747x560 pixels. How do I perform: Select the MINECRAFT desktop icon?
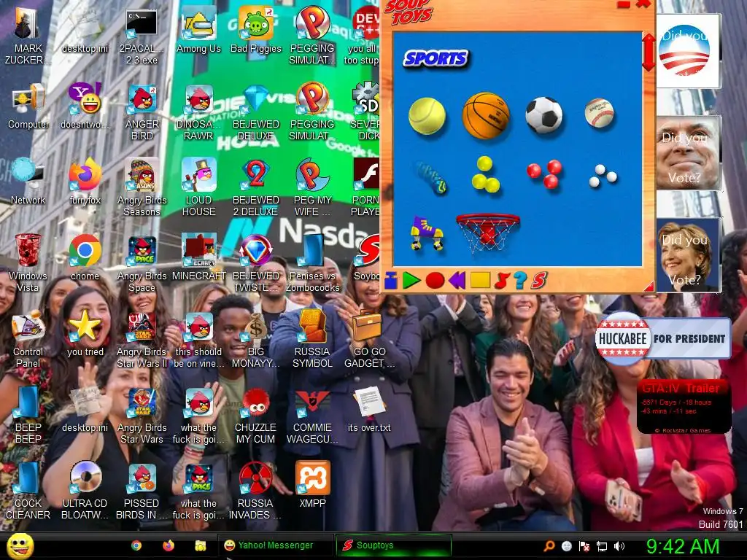tap(198, 257)
